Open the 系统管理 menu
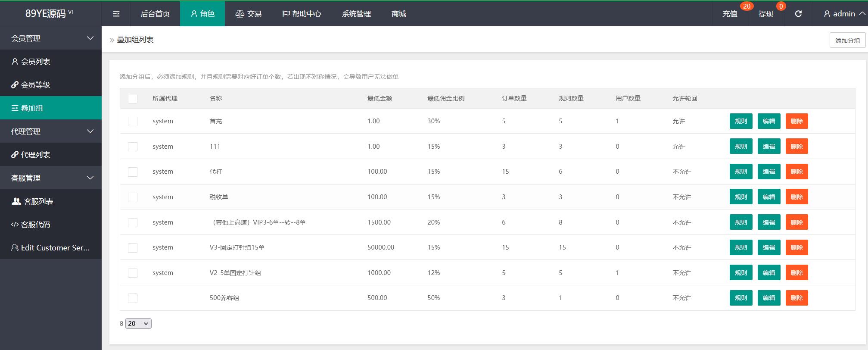Viewport: 868px width, 350px height. (x=356, y=14)
